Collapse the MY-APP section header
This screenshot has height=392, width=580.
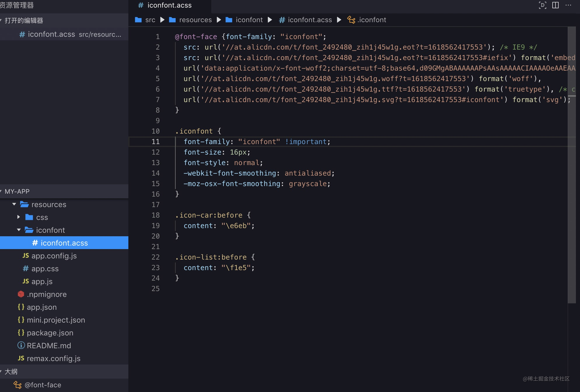(17, 191)
